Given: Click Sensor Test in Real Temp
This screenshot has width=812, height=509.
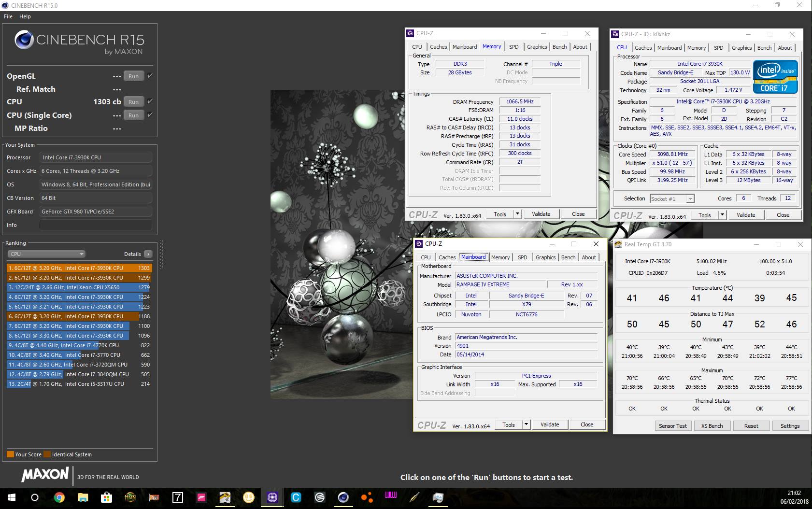Looking at the screenshot, I should 673,426.
